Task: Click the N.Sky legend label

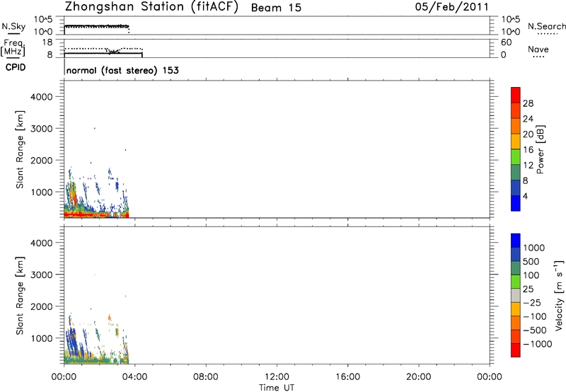Action: 13,26
